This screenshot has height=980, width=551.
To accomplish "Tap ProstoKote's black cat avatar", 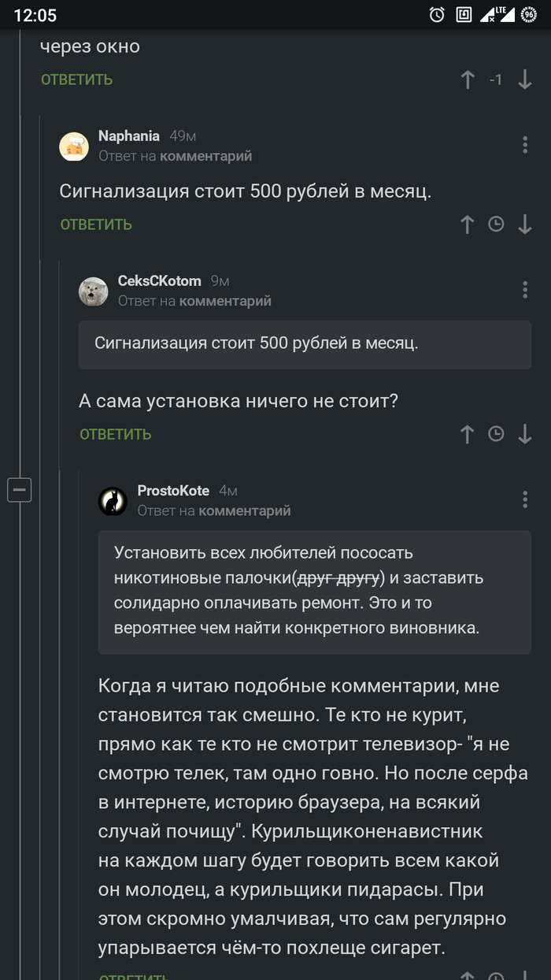I will point(113,500).
